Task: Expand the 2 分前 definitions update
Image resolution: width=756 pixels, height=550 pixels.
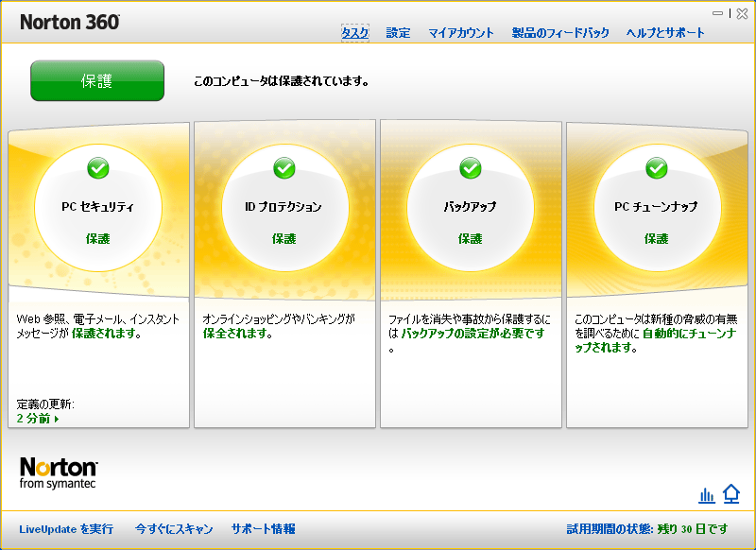Action: 38,419
